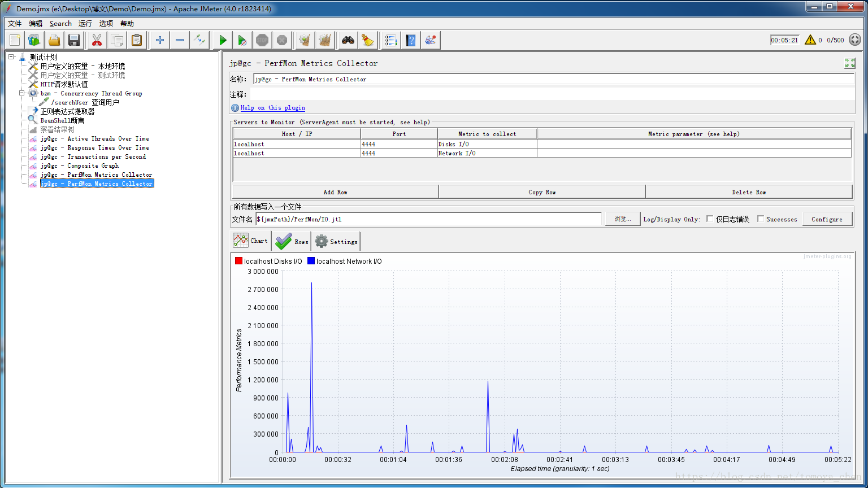This screenshot has height=488, width=868.
Task: Open the Function Helper list icon
Action: click(x=391, y=40)
